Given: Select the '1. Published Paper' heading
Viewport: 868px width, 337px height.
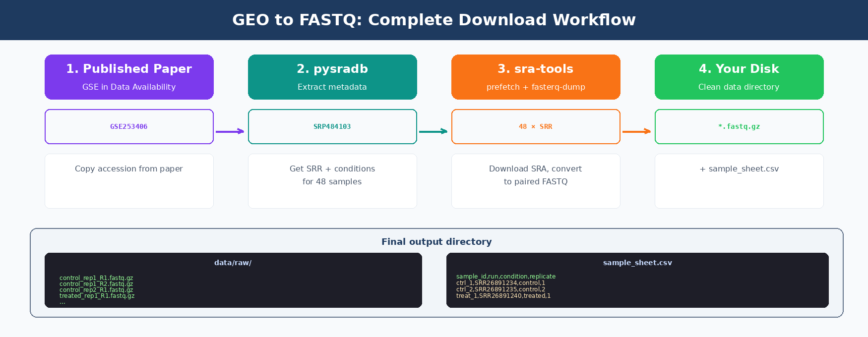Looking at the screenshot, I should click(129, 69).
